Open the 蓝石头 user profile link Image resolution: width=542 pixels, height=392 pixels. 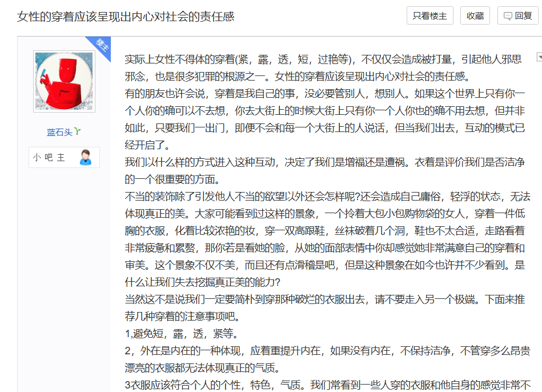59,132
